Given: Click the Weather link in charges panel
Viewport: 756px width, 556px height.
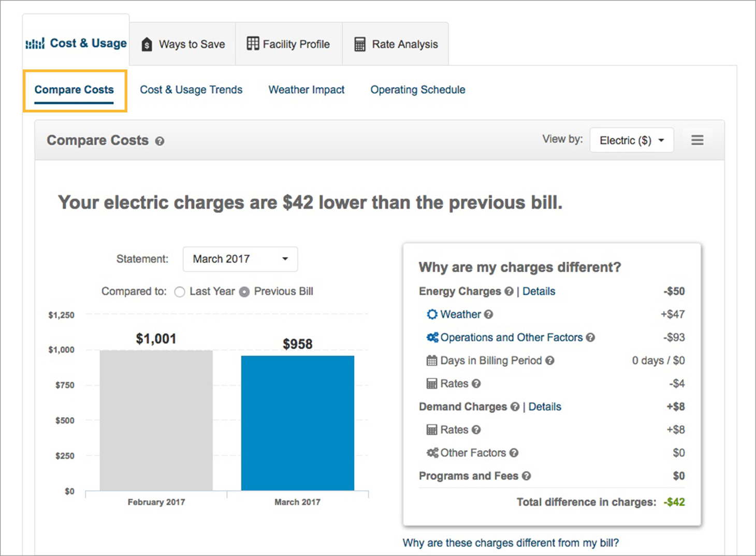Looking at the screenshot, I should tap(460, 315).
